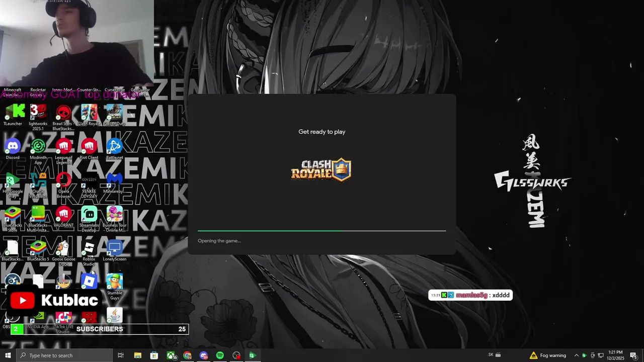Focus the "Type here to search" taskbar box
Image resolution: width=644 pixels, height=362 pixels.
64,355
